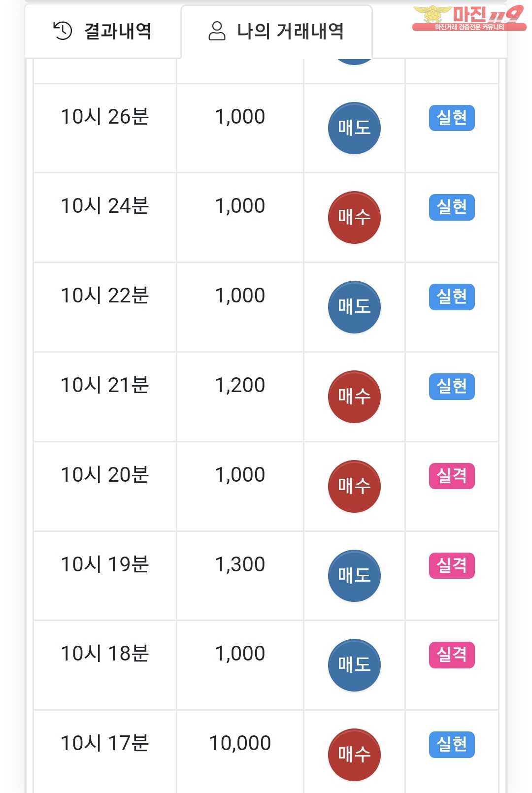The height and width of the screenshot is (793, 532).
Task: Select the 10,000 amount cell
Action: click(240, 752)
